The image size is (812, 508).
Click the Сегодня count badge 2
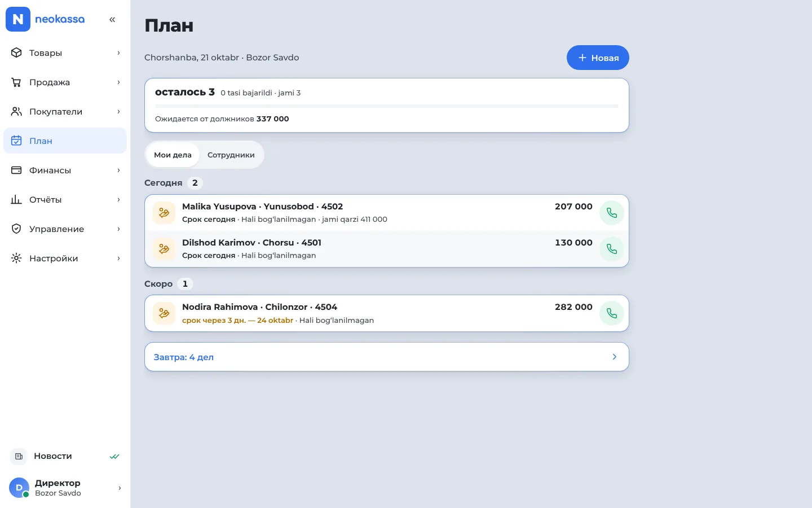pyautogui.click(x=195, y=183)
